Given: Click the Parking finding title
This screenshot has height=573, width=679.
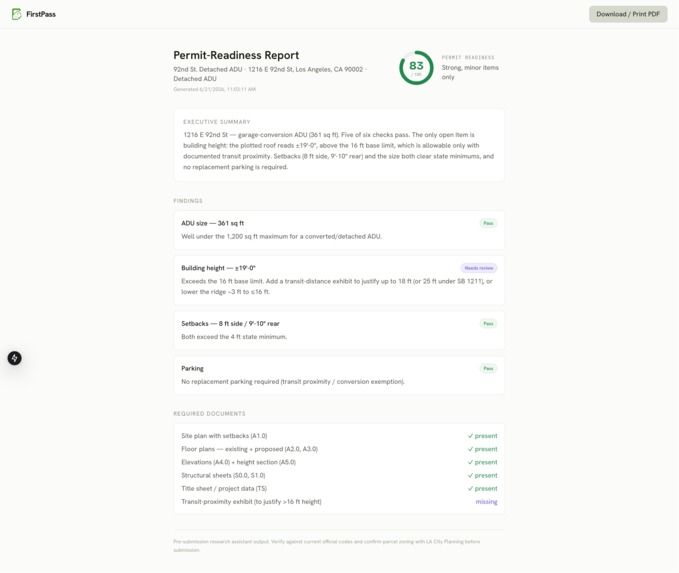Looking at the screenshot, I should tap(192, 369).
